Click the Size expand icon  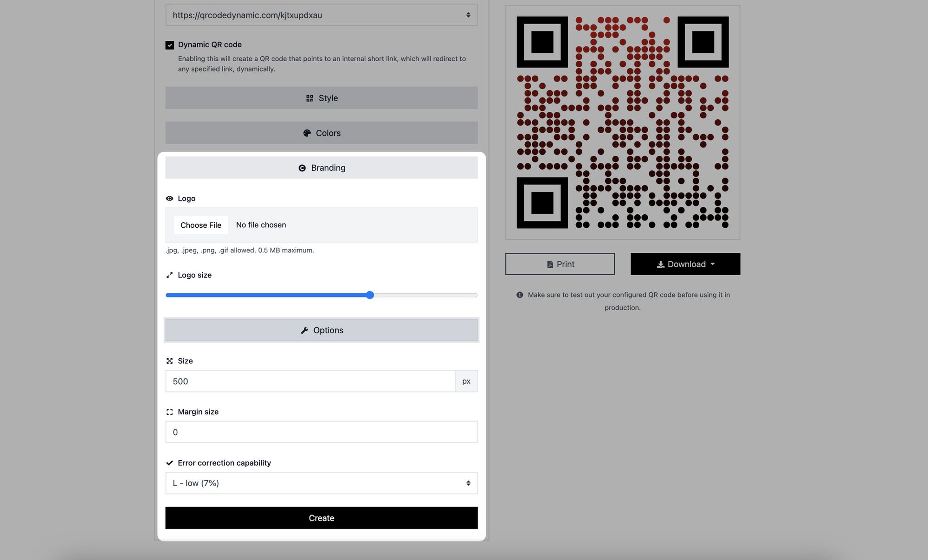[169, 361]
